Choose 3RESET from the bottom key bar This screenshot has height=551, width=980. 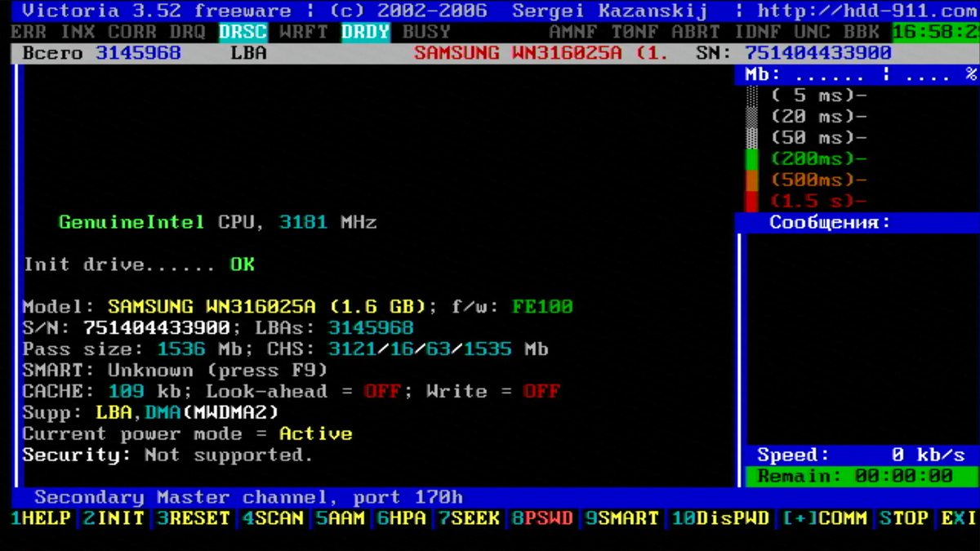pos(194,518)
